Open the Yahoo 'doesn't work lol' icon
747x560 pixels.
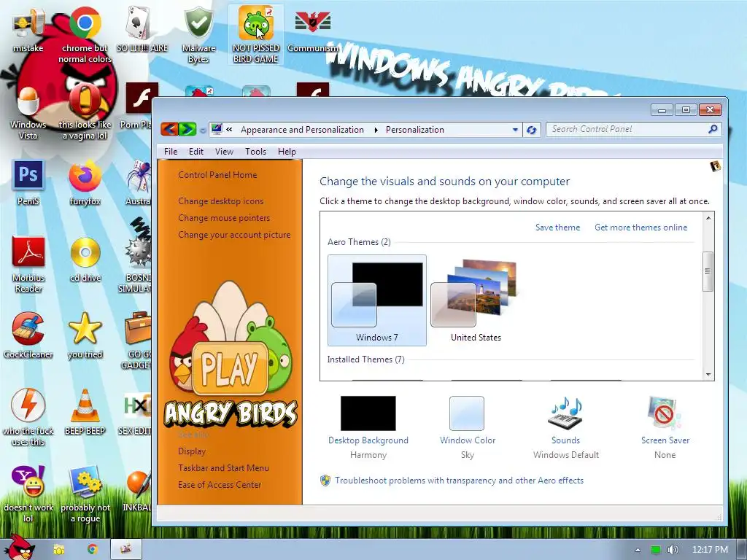coord(28,494)
